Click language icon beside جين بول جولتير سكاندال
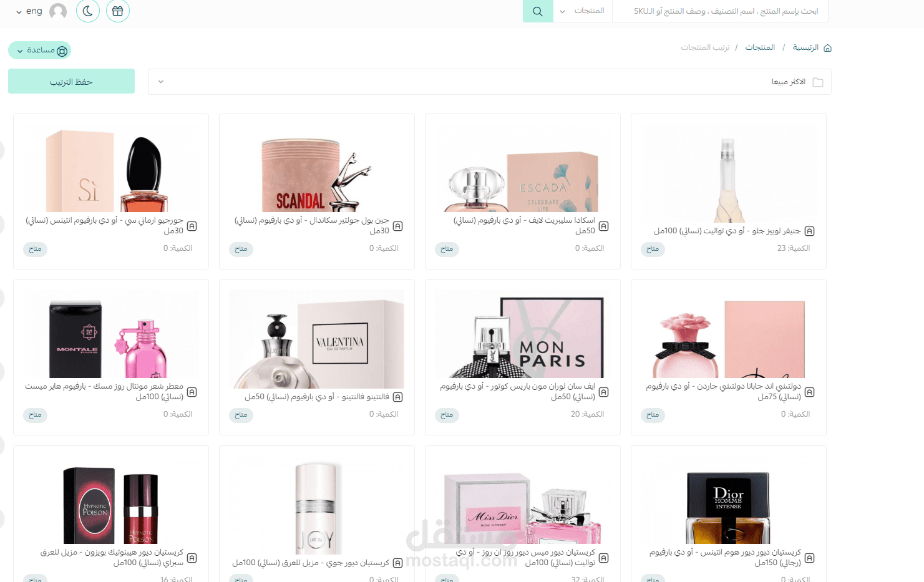The image size is (924, 582). (398, 226)
